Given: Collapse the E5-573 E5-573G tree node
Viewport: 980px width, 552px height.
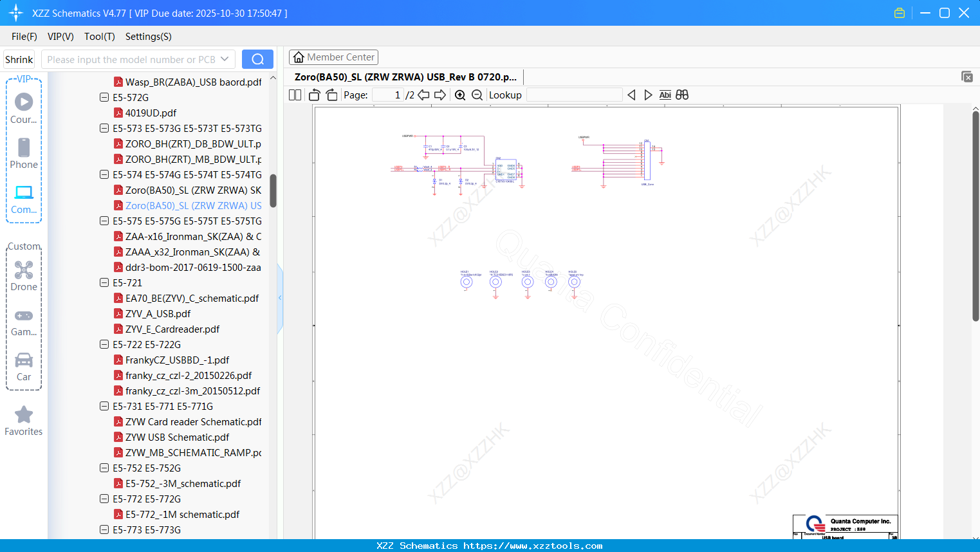Looking at the screenshot, I should click(x=104, y=128).
